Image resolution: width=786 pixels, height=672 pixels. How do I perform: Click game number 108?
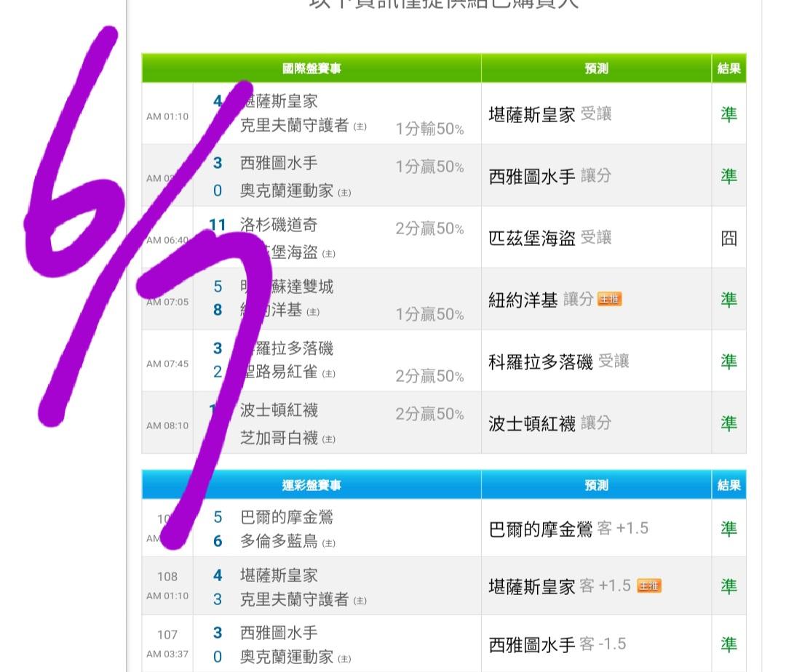pos(167,576)
